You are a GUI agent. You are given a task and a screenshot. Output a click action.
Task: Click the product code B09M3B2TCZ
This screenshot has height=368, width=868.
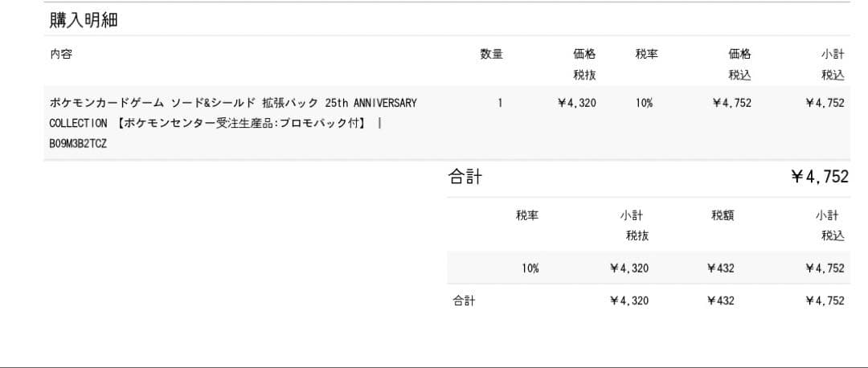point(78,144)
